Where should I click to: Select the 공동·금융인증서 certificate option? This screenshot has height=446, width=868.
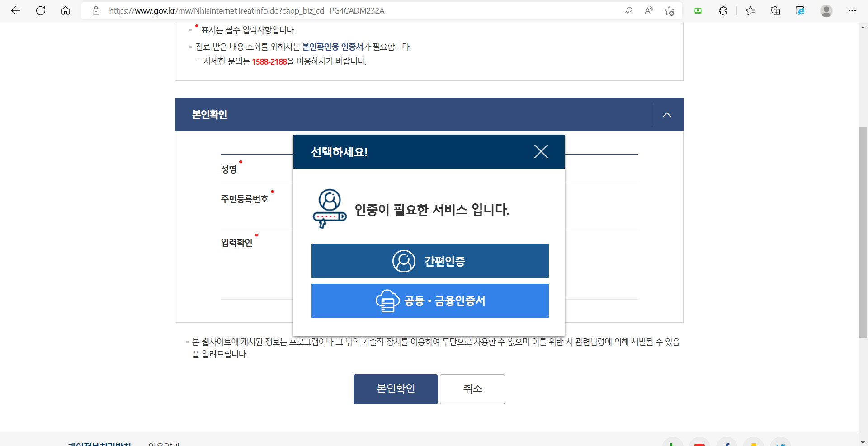tap(429, 300)
